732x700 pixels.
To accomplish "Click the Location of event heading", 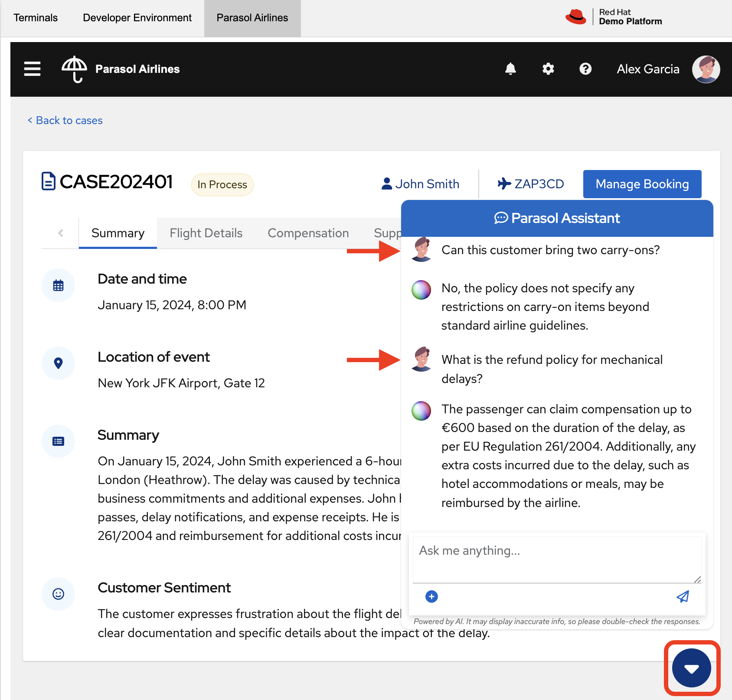I will click(154, 357).
